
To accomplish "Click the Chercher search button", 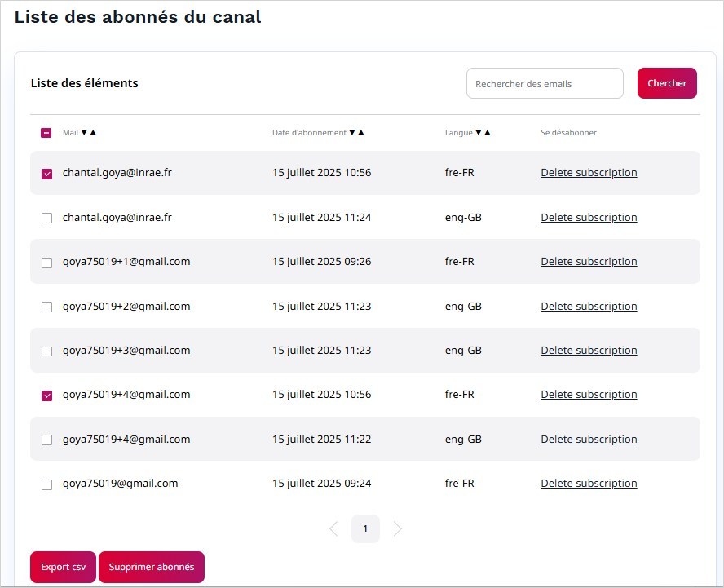I will point(667,82).
